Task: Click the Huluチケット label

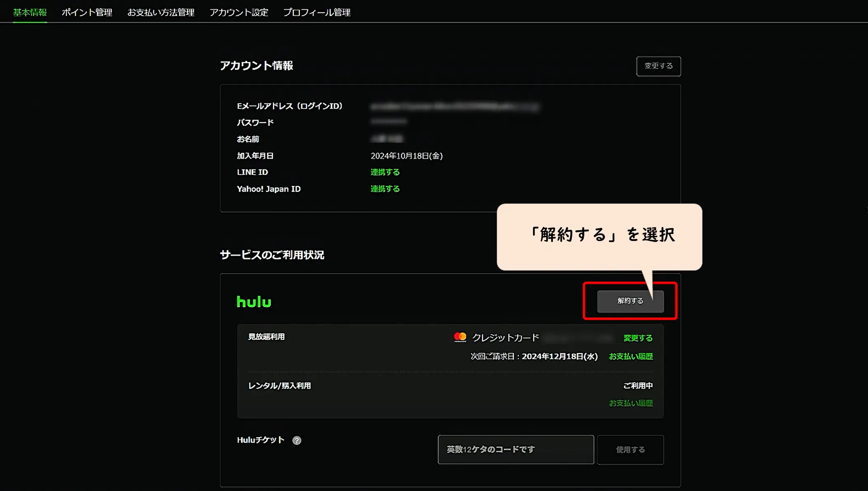Action: click(x=261, y=440)
